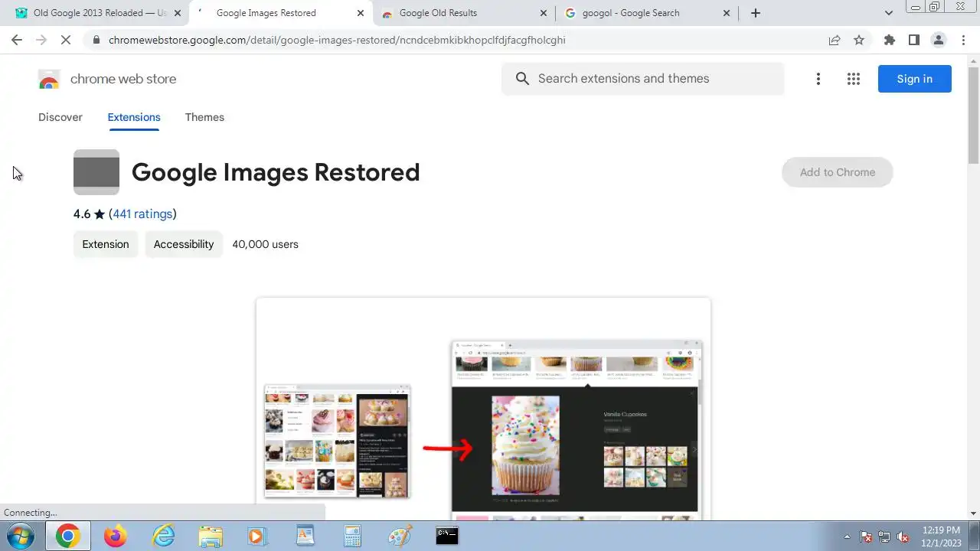Open Paint from the taskbar

pyautogui.click(x=400, y=536)
